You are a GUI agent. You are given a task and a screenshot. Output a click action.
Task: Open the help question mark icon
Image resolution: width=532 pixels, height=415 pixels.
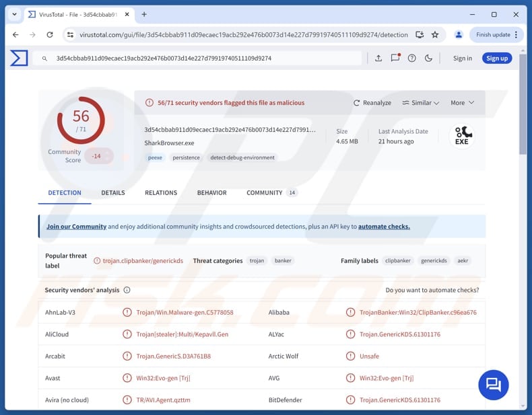412,59
